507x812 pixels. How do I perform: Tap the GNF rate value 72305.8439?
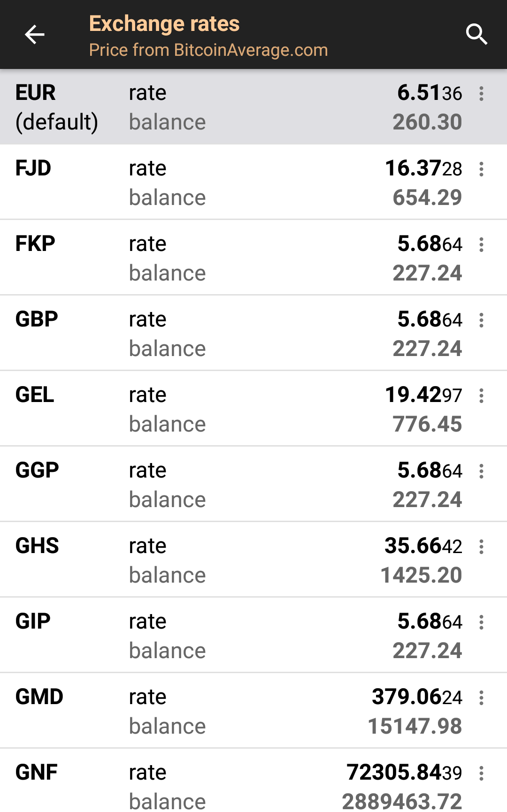404,773
